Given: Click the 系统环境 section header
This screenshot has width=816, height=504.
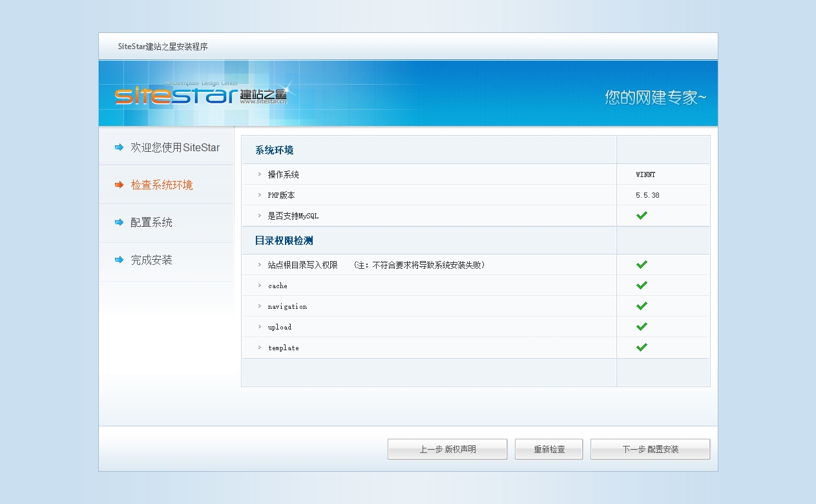Looking at the screenshot, I should point(274,150).
